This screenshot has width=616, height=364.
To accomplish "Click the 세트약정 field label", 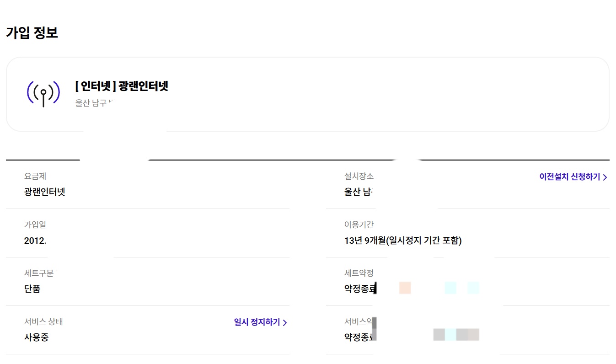I will (x=359, y=273).
